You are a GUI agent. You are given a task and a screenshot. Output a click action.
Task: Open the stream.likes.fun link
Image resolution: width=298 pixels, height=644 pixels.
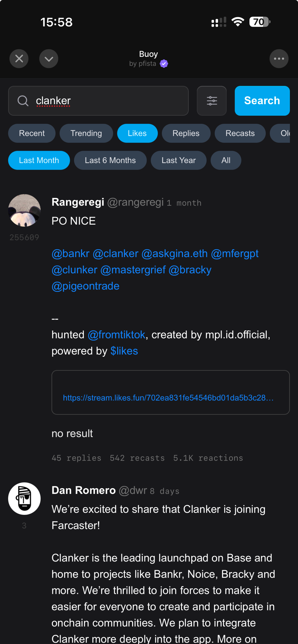pos(168,398)
